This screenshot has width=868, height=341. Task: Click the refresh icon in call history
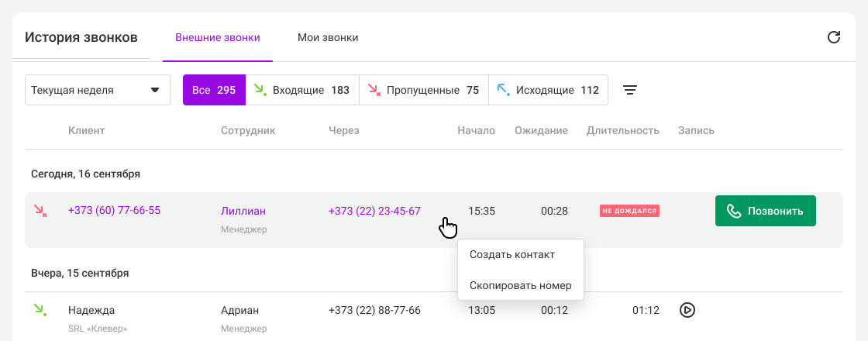(x=834, y=37)
